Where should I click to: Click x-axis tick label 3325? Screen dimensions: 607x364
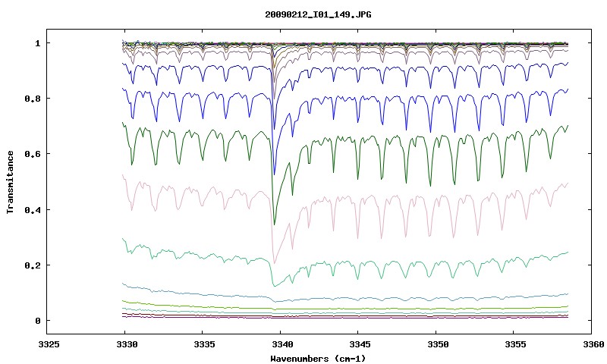pyautogui.click(x=49, y=344)
